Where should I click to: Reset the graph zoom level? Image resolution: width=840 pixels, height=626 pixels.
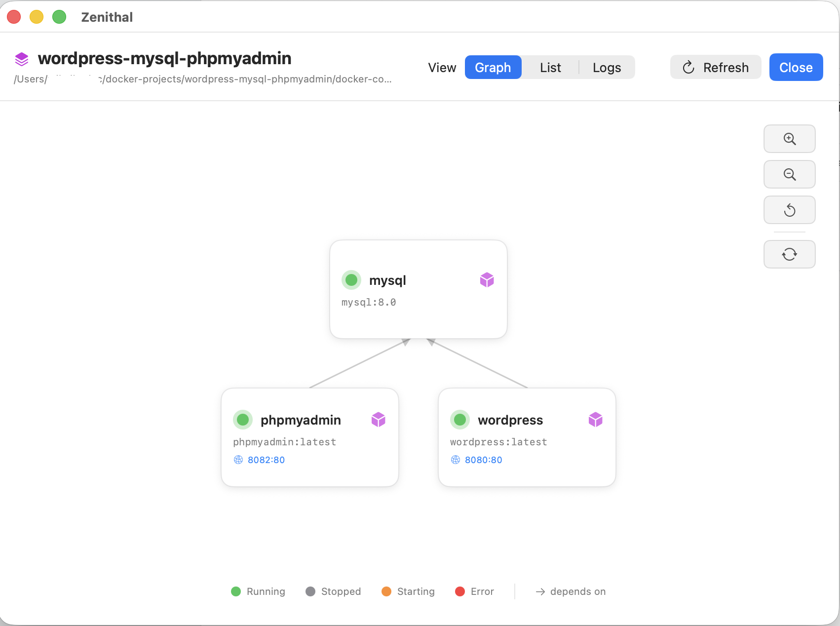coord(789,210)
